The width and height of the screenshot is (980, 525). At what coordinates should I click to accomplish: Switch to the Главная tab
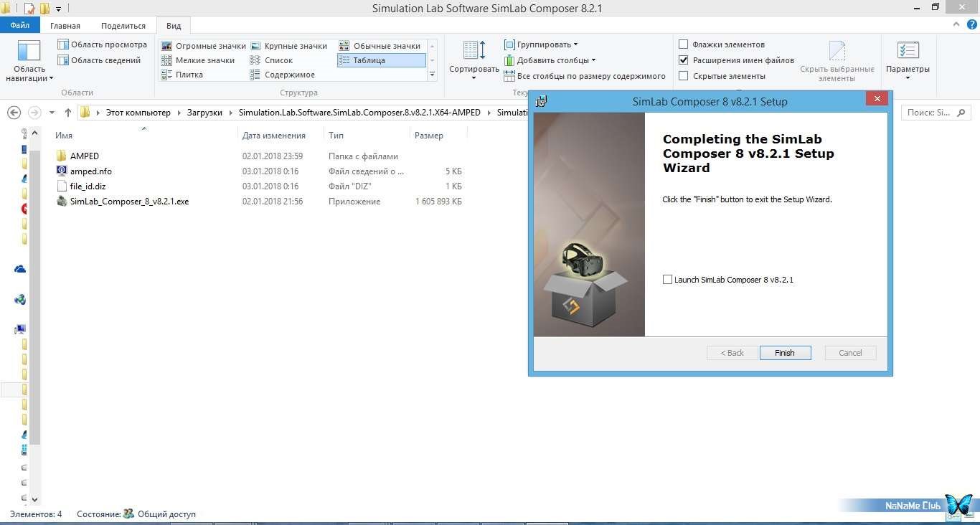point(65,26)
